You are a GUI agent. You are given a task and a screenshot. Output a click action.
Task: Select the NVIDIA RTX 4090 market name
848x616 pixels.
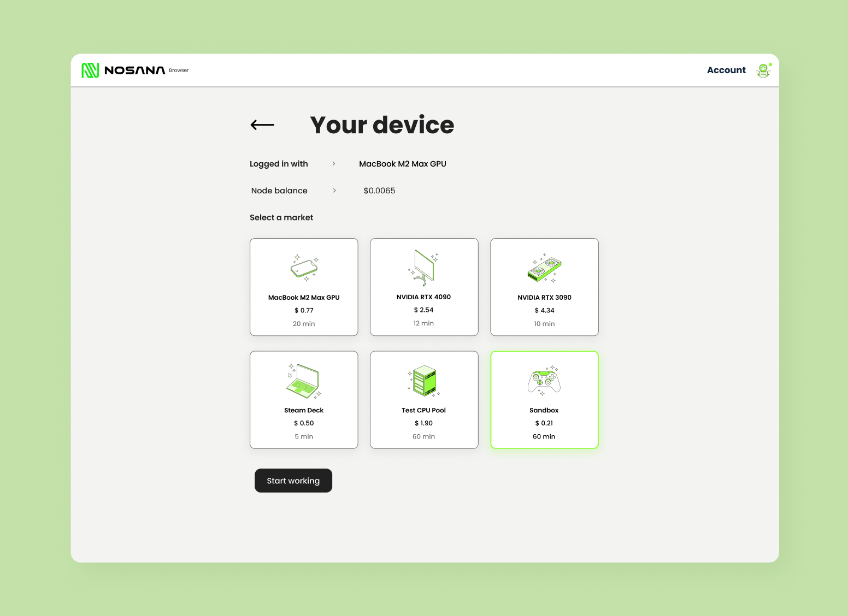(x=423, y=297)
